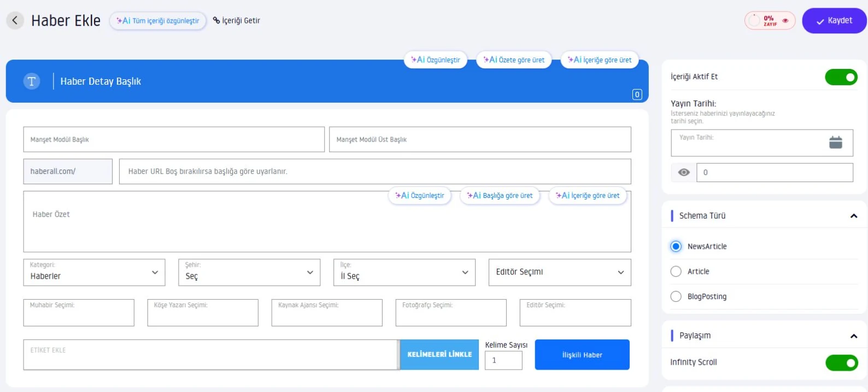Click AI İçeriğe göre üret in Haber Özet
This screenshot has height=392, width=868.
pos(588,195)
